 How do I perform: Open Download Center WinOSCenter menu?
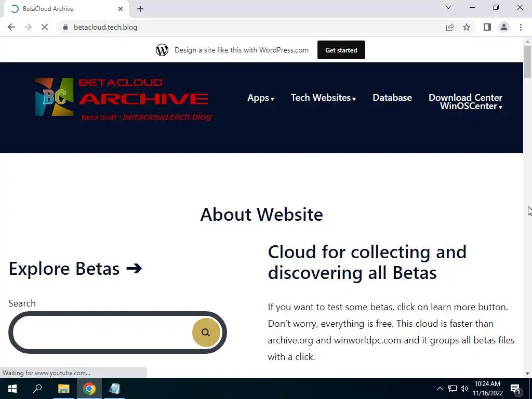[x=465, y=101]
